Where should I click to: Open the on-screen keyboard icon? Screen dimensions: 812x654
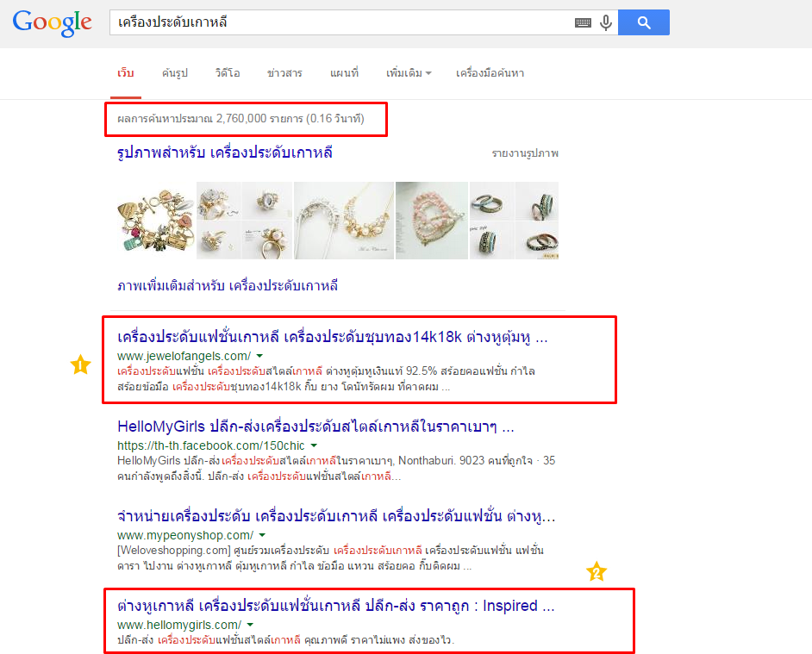pos(583,22)
